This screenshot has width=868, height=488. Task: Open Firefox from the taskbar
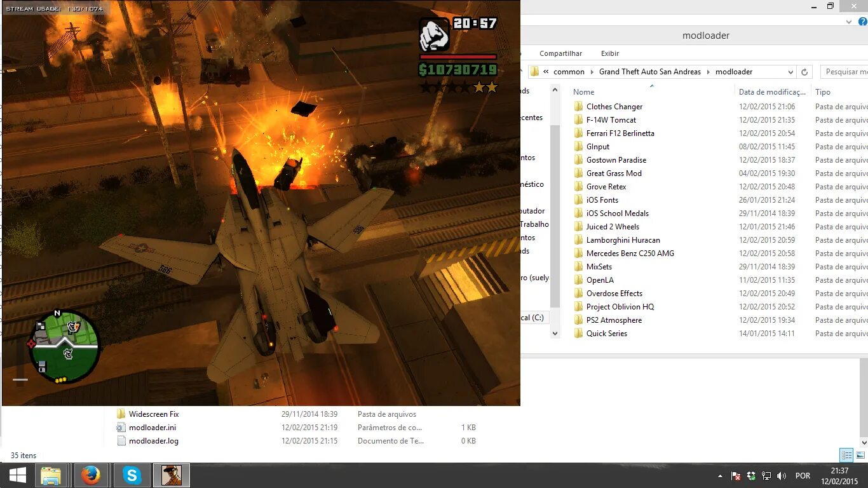pos(91,475)
